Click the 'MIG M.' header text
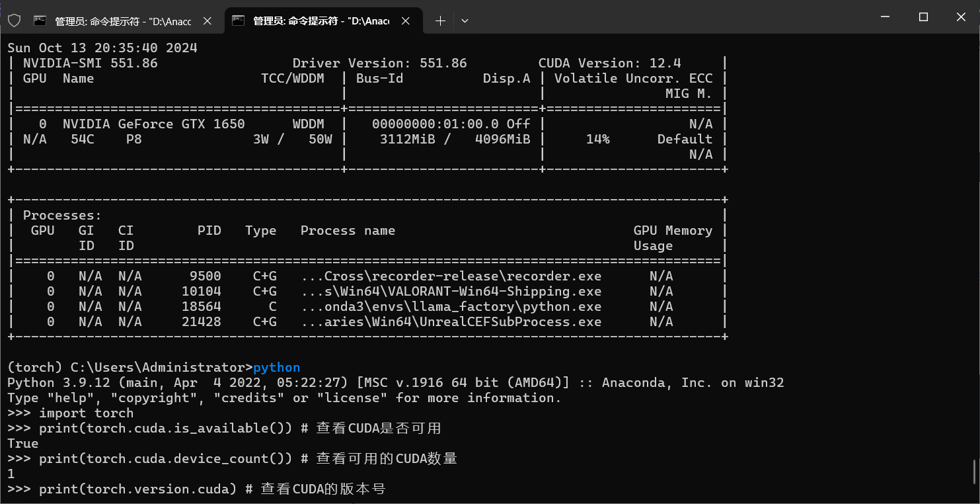Viewport: 980px width, 504px height. tap(689, 93)
